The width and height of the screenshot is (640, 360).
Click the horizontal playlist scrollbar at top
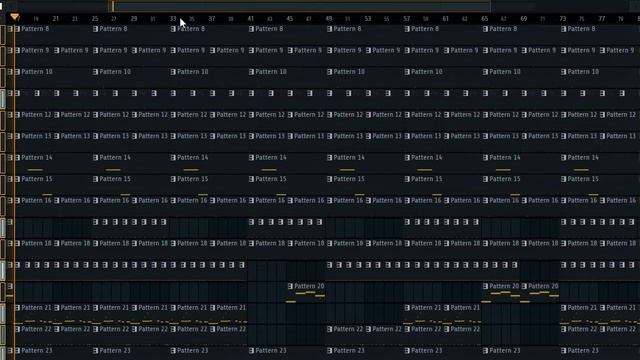[x=300, y=6]
